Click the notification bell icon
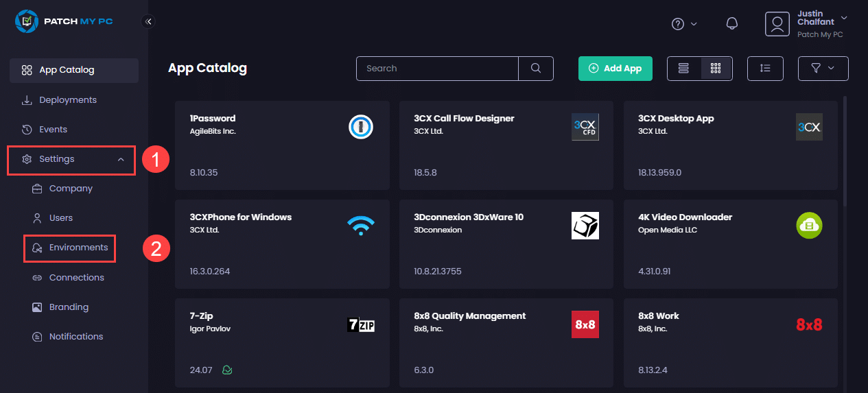Image resolution: width=868 pixels, height=393 pixels. (732, 24)
